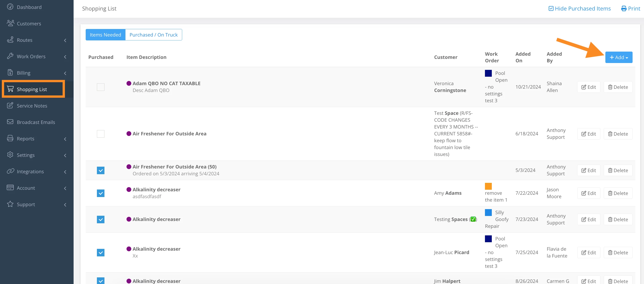Viewport: 644px width, 284px height.
Task: Click the Broadcast Emails envelope icon
Action: coord(10,122)
